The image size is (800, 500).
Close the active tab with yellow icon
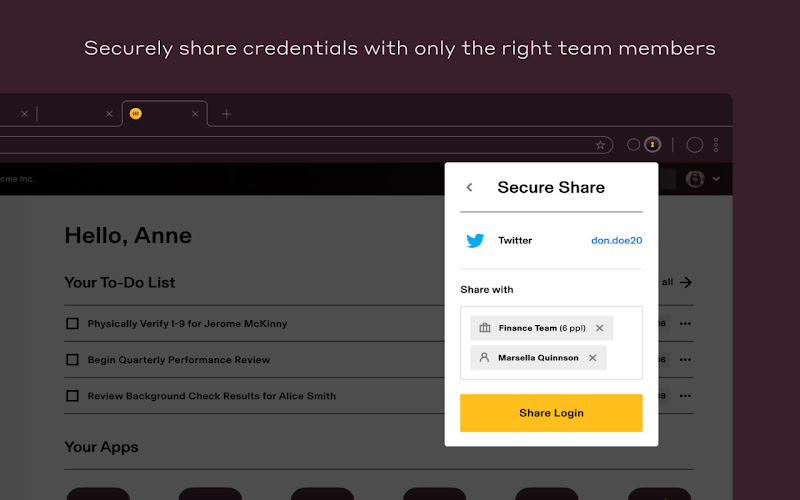point(195,114)
